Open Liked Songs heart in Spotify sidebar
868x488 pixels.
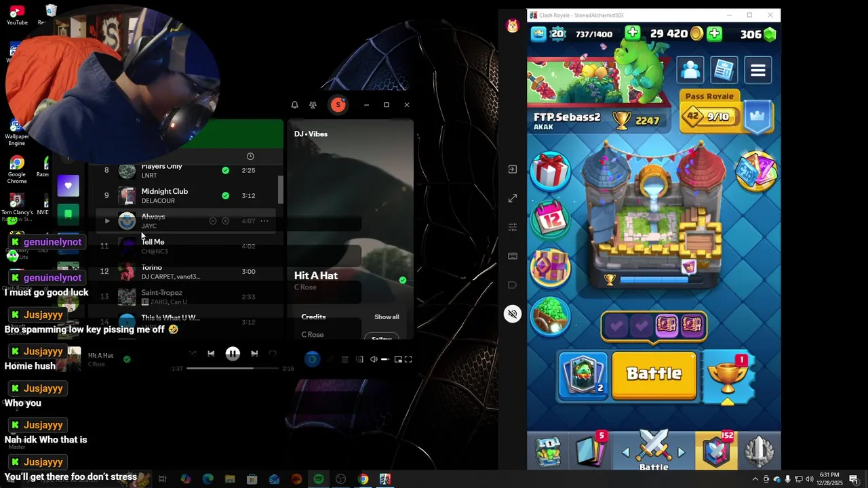(68, 186)
